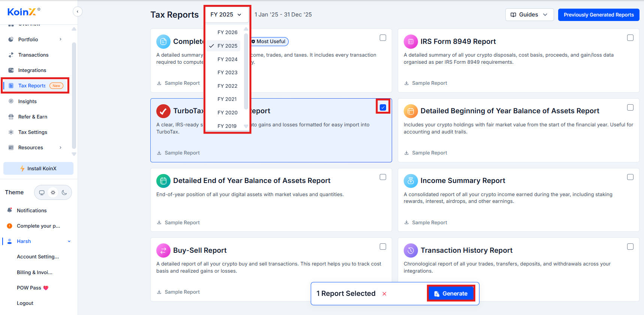Dismiss selection with the red X icon
The width and height of the screenshot is (644, 315).
384,294
